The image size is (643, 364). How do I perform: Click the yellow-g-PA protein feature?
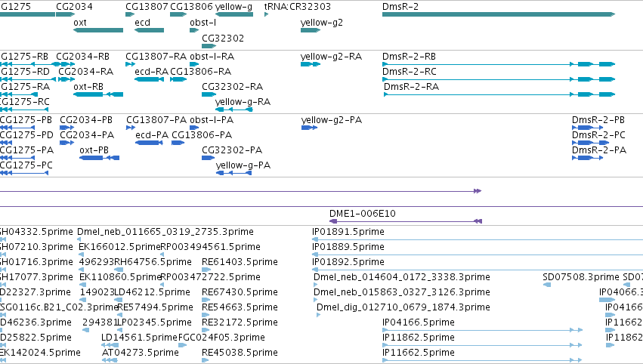pos(233,173)
